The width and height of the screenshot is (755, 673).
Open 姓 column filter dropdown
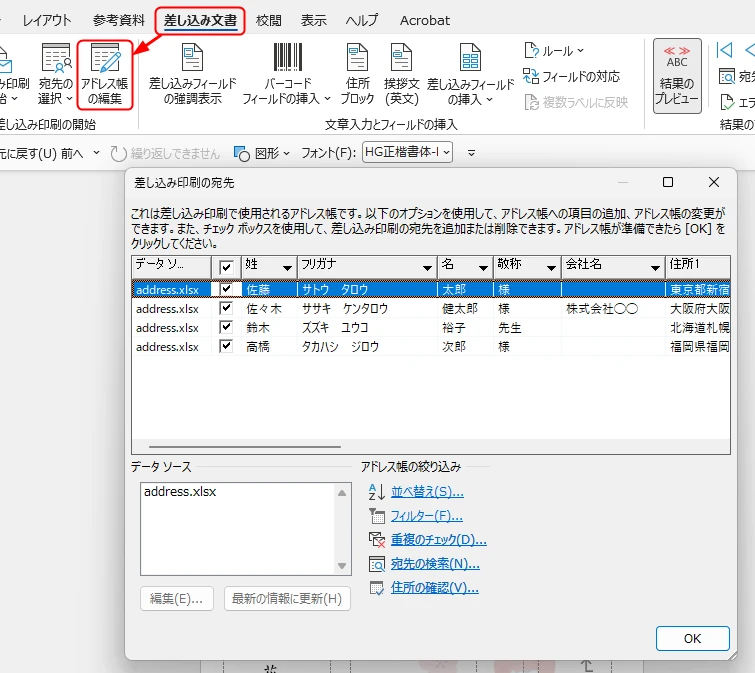point(287,268)
